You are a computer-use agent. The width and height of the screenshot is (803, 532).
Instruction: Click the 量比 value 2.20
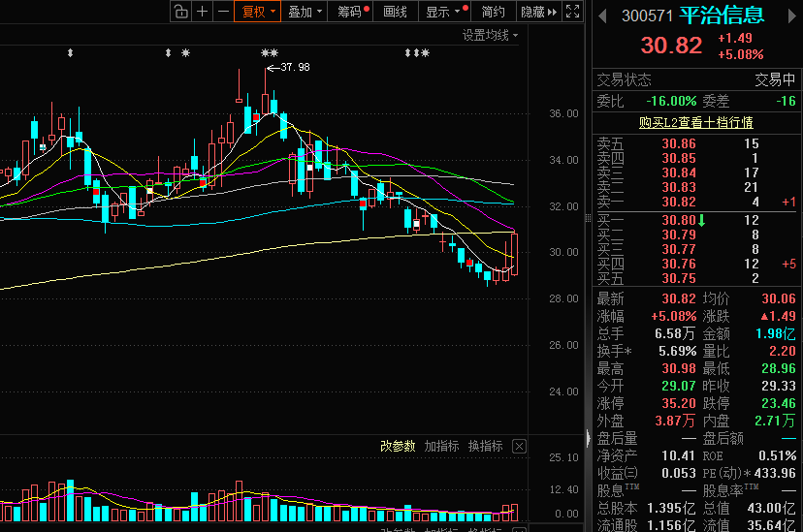(x=783, y=352)
